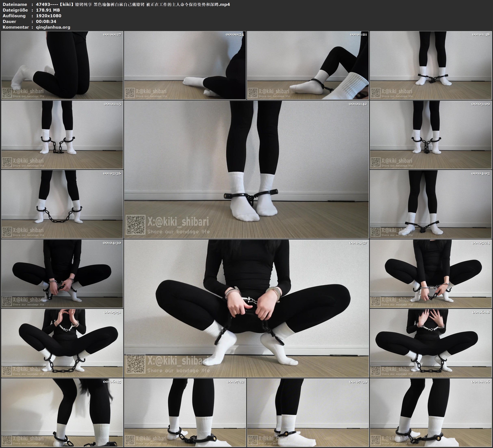Click the thumbnail at 00:04:03
Image resolution: width=493 pixels, height=448 pixels.
pos(431,204)
